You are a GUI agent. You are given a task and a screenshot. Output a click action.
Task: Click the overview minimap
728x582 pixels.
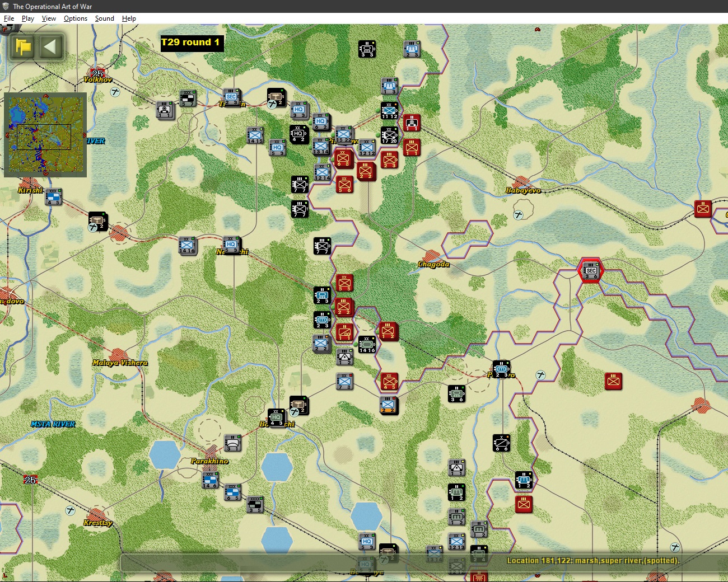[x=45, y=135]
